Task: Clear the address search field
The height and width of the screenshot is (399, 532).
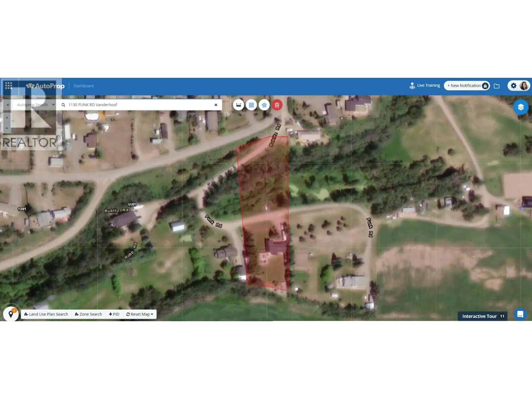Action: (x=216, y=105)
